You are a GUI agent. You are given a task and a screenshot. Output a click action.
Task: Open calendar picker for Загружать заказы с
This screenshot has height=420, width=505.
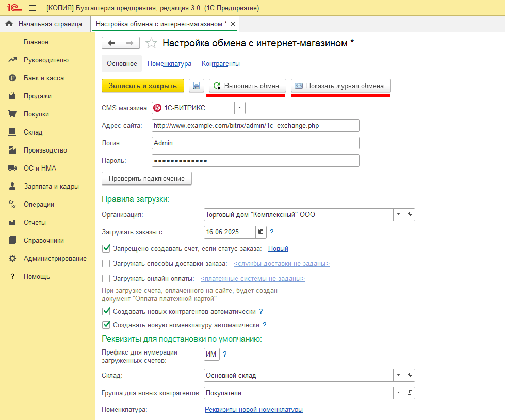point(261,232)
